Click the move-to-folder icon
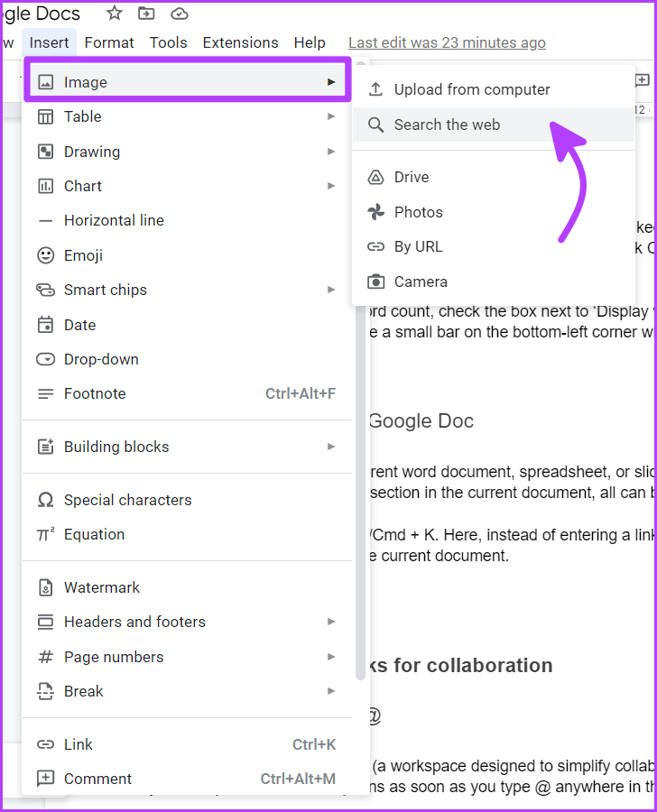This screenshot has height=812, width=657. pos(146,14)
